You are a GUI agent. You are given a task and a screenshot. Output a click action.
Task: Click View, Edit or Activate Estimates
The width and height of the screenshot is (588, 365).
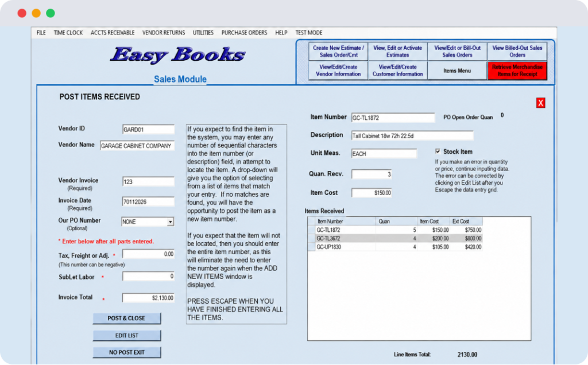[x=397, y=51]
